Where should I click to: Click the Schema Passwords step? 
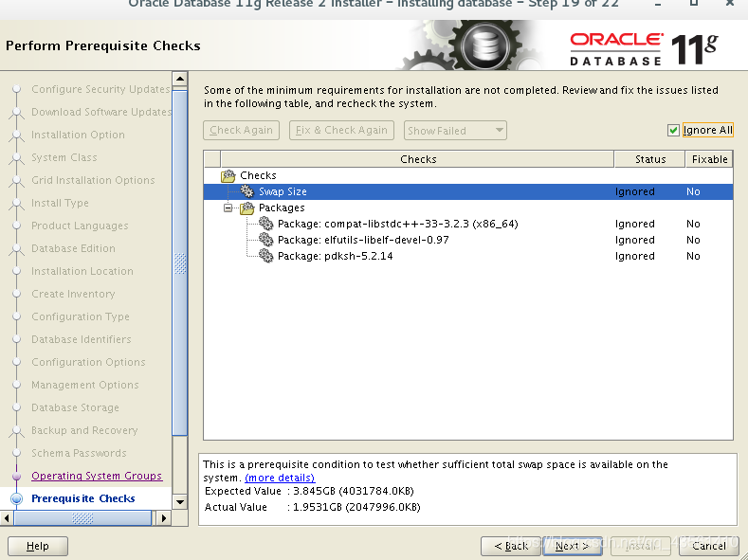(x=79, y=453)
